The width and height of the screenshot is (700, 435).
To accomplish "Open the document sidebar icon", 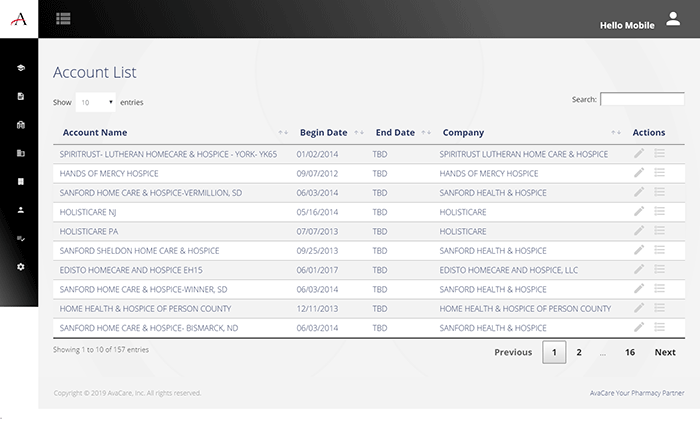I will (x=21, y=96).
